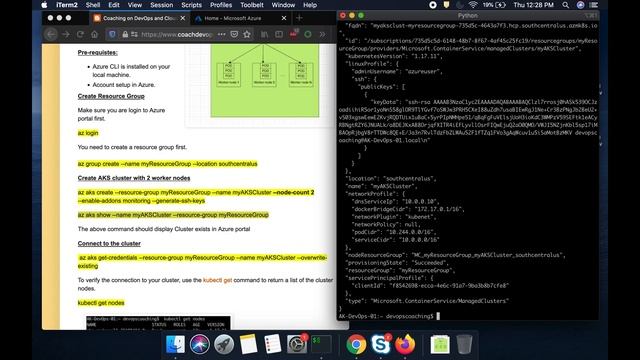
Task: Open Firefox Home page icon
Action: [94, 34]
